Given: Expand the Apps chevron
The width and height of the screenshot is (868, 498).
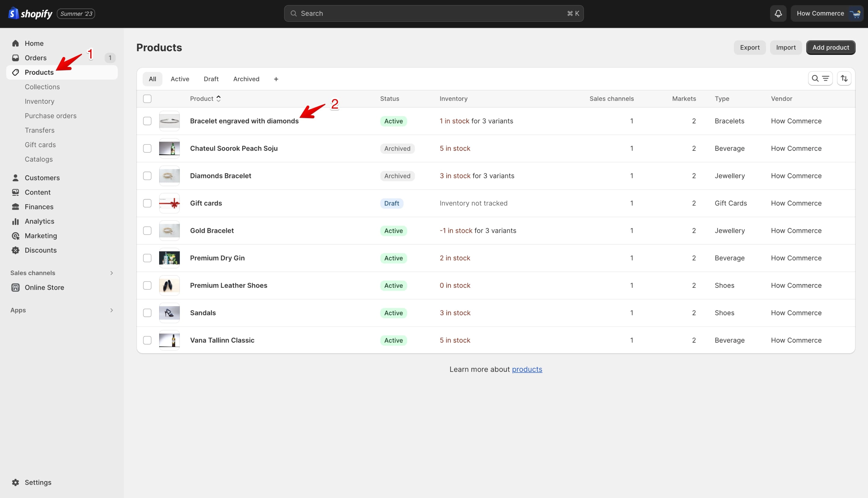Looking at the screenshot, I should point(112,310).
